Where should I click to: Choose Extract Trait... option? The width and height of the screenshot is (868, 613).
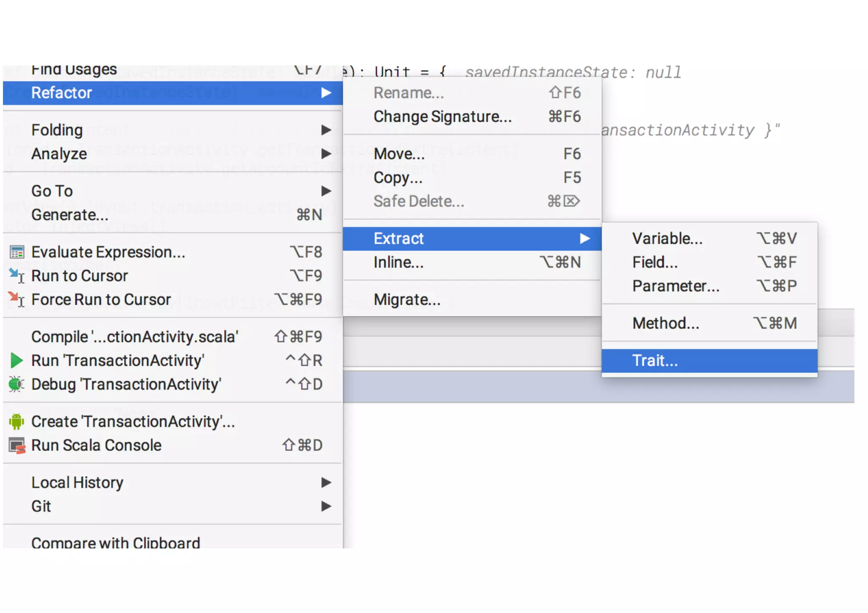[x=655, y=361]
